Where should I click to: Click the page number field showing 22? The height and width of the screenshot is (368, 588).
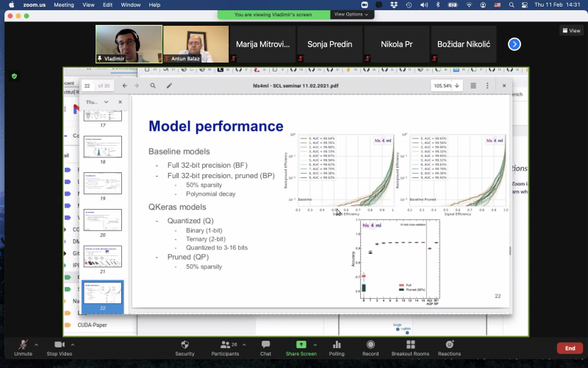[87, 85]
